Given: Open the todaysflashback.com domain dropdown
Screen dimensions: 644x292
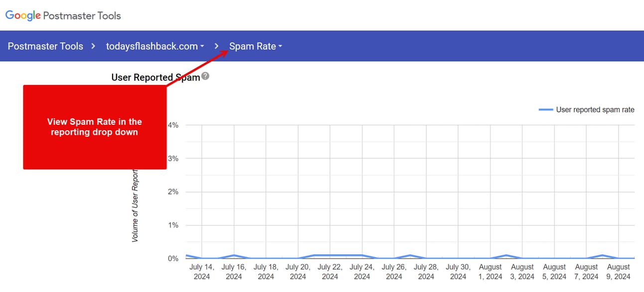Looking at the screenshot, I should [155, 46].
